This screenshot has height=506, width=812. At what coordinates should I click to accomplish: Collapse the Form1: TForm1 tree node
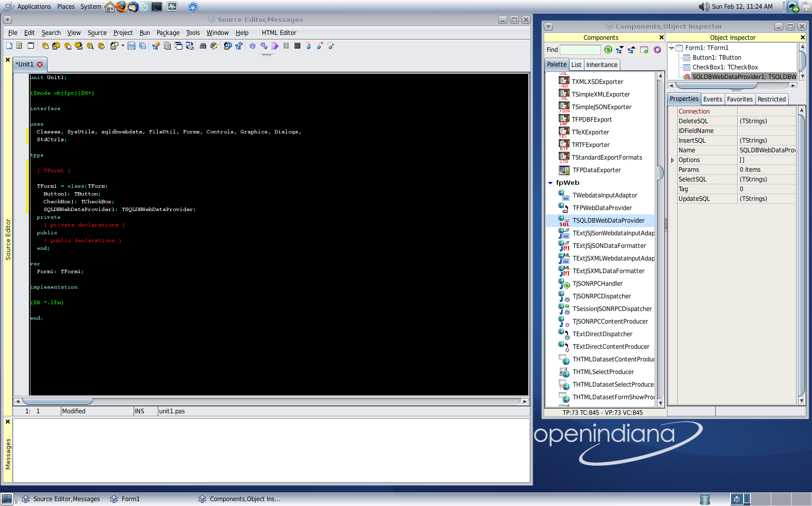tap(672, 48)
